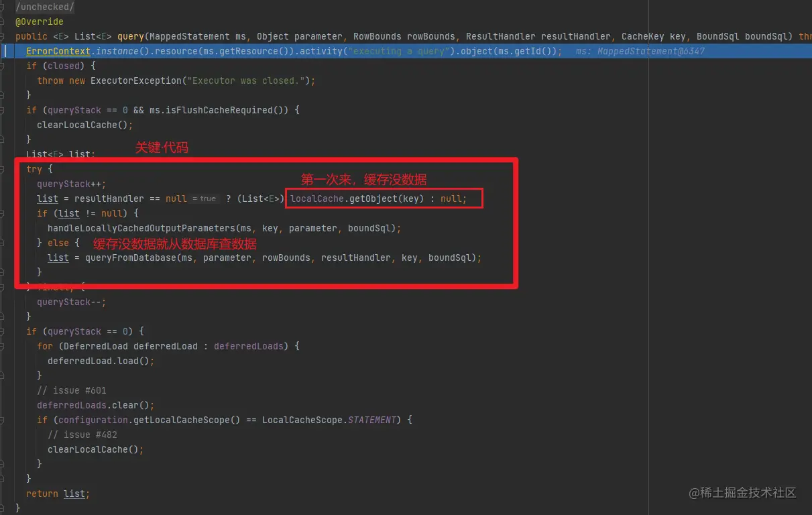Click 'localCache.getObject(key)' expression
812x515 pixels.
point(357,198)
